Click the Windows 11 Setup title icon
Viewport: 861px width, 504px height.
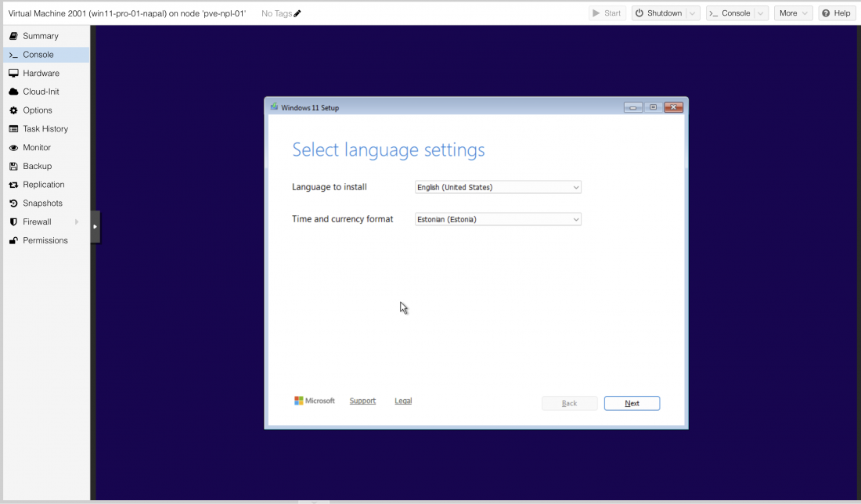point(274,107)
